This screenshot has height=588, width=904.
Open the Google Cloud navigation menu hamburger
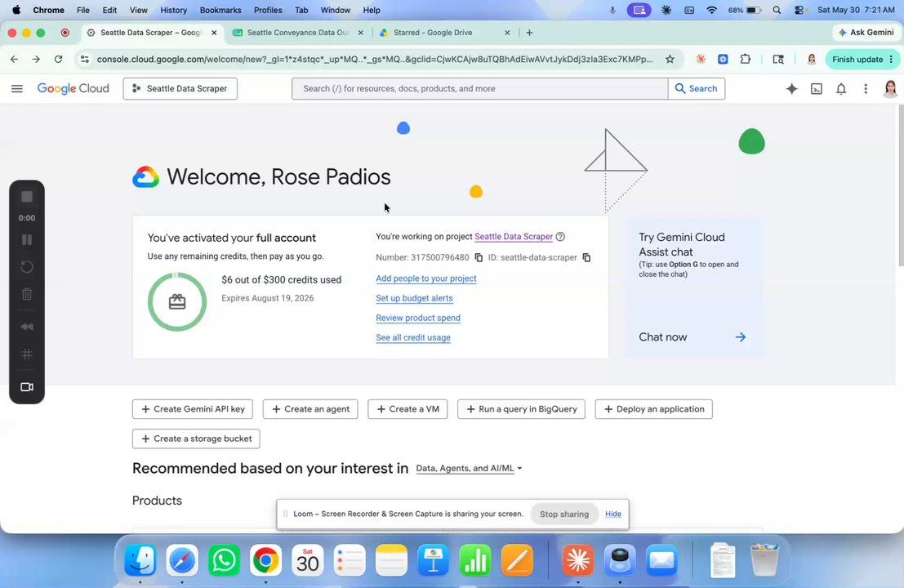coord(17,89)
